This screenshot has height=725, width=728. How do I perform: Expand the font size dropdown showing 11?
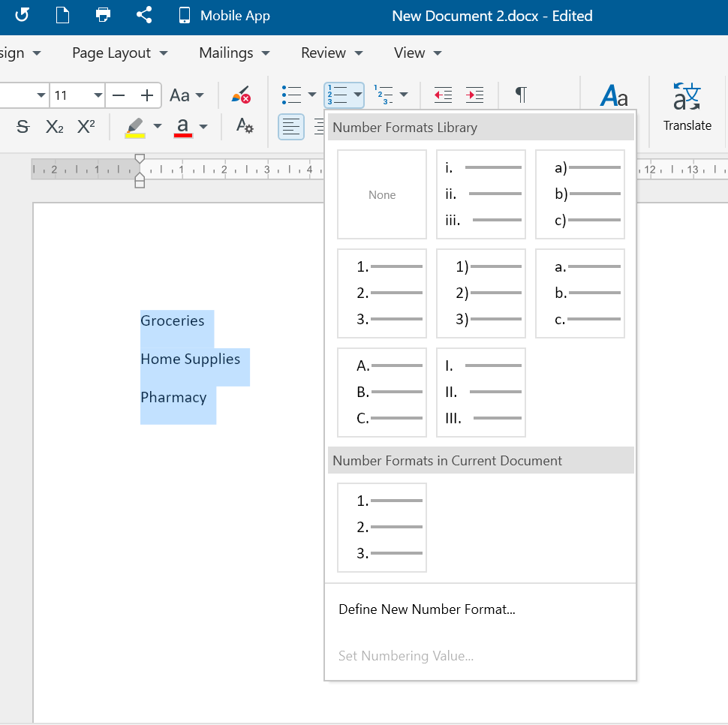pos(98,95)
